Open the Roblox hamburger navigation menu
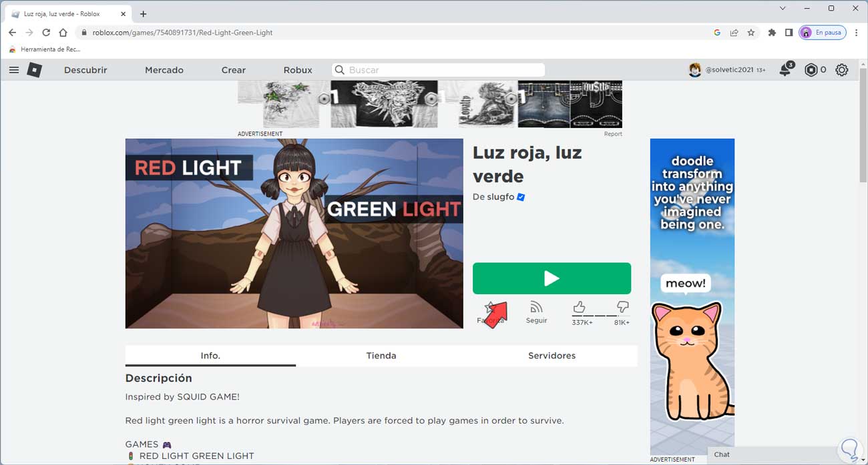The width and height of the screenshot is (868, 465). click(x=14, y=69)
